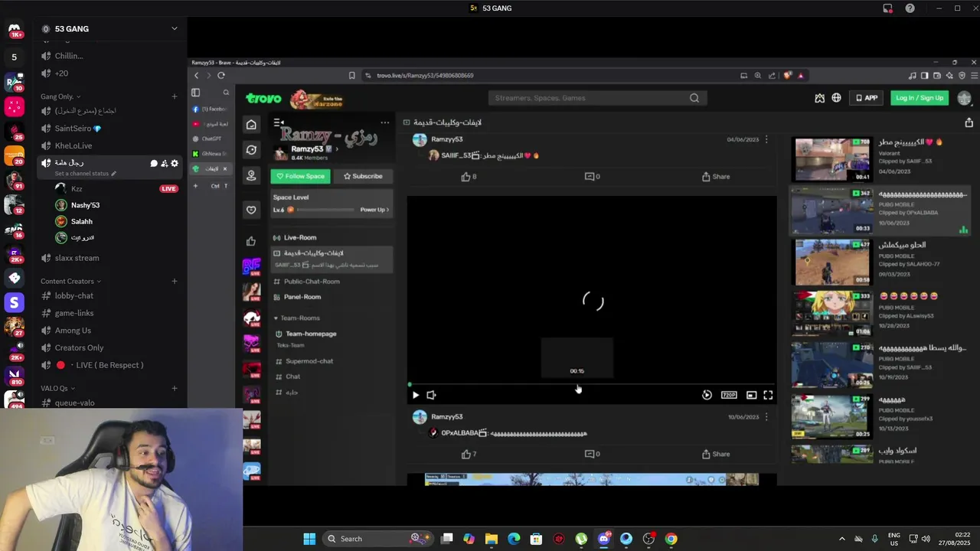Add a channel to VALO Qs category
Image resolution: width=980 pixels, height=551 pixels.
point(175,388)
